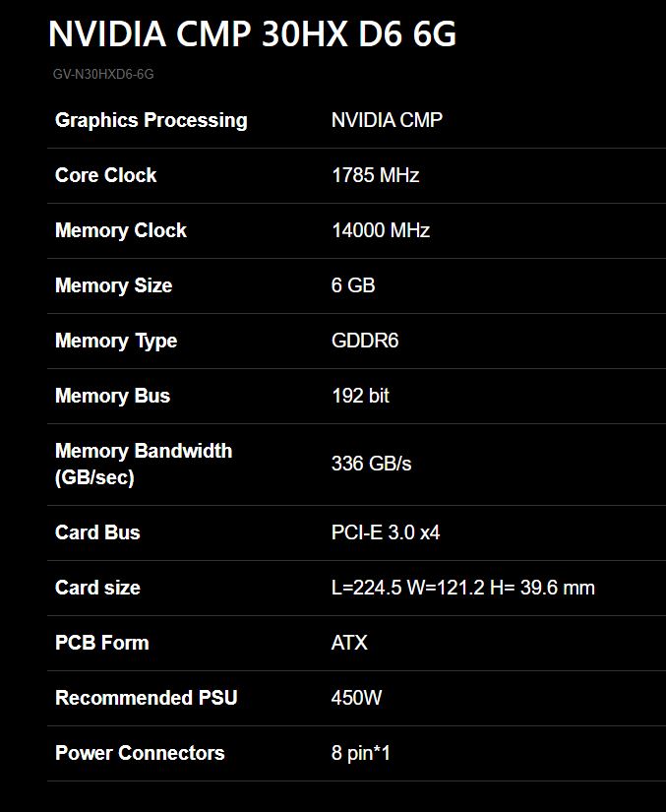Click the Memory Size label
The width and height of the screenshot is (666, 812).
point(113,285)
